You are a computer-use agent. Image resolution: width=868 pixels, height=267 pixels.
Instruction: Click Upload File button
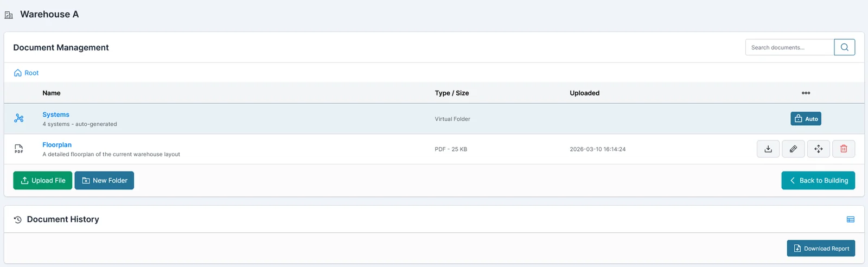[x=43, y=180]
